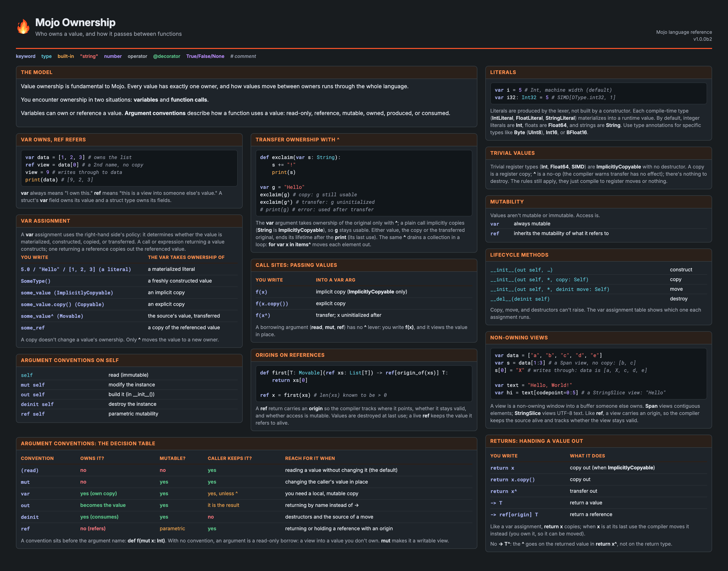The height and width of the screenshot is (571, 728).
Task: Click the "some_ref" table entry
Action: tap(33, 328)
